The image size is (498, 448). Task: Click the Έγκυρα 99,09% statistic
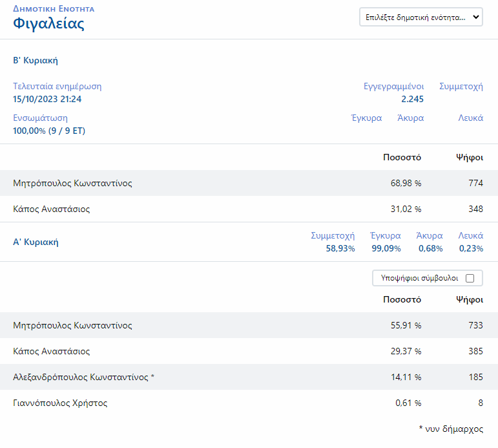386,248
